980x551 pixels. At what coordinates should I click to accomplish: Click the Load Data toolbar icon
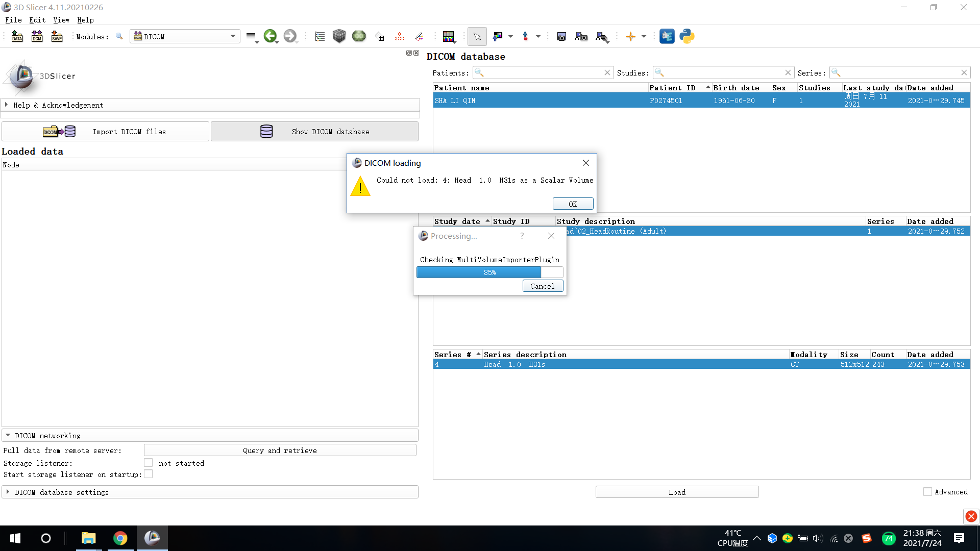coord(17,36)
